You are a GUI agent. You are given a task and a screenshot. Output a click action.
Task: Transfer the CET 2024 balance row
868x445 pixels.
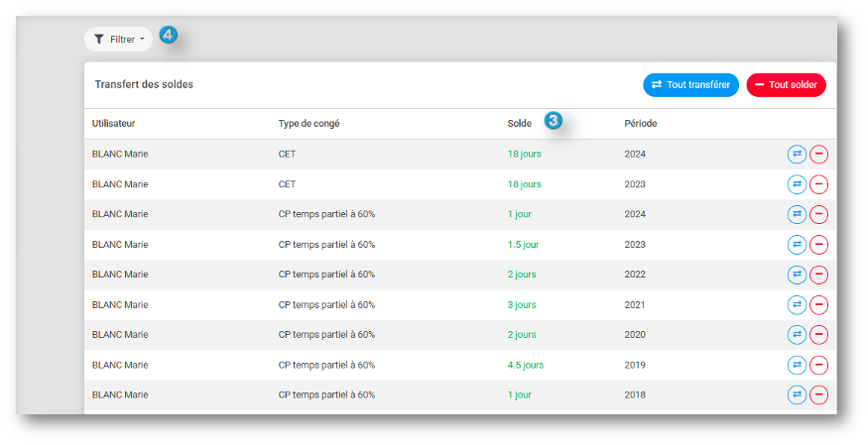797,155
